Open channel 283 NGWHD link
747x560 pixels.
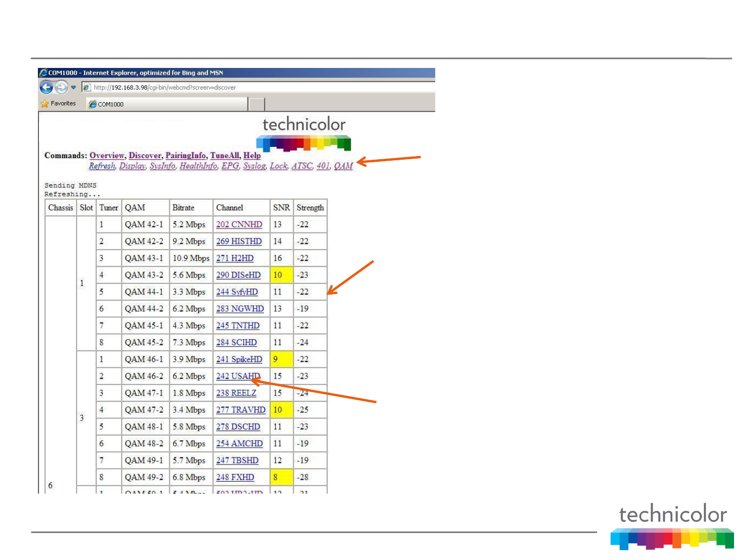click(240, 309)
